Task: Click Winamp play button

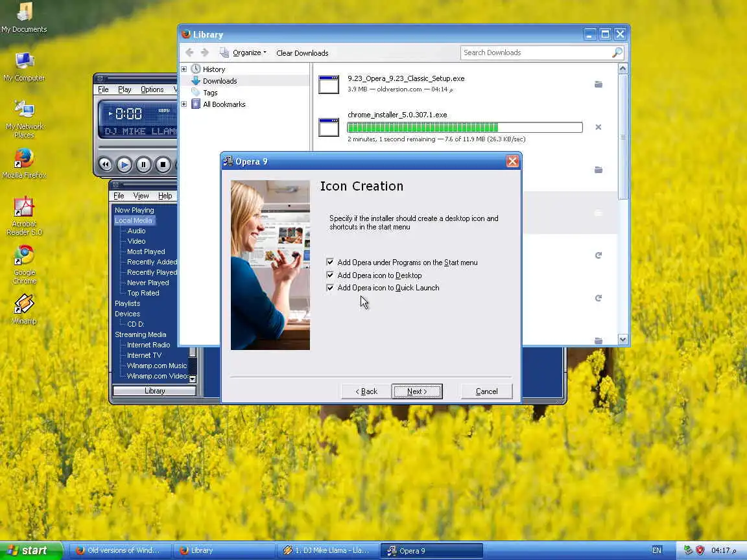Action: 124,165
